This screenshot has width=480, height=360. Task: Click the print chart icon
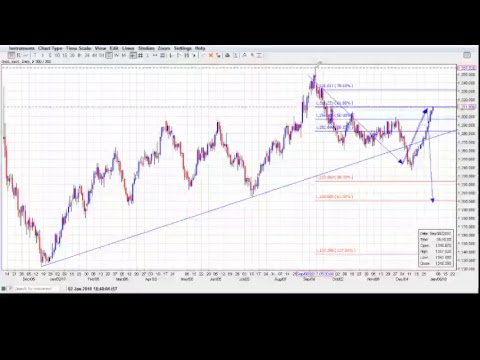(x=228, y=55)
